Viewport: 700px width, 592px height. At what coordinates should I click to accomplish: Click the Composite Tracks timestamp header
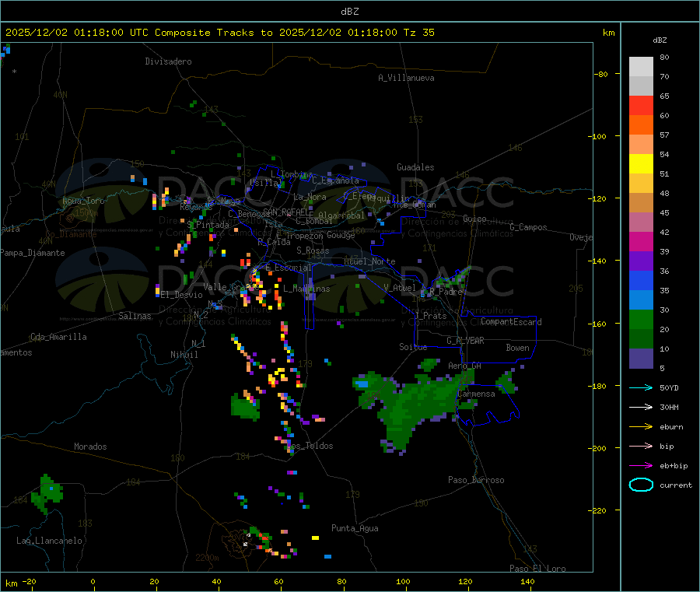pos(219,33)
